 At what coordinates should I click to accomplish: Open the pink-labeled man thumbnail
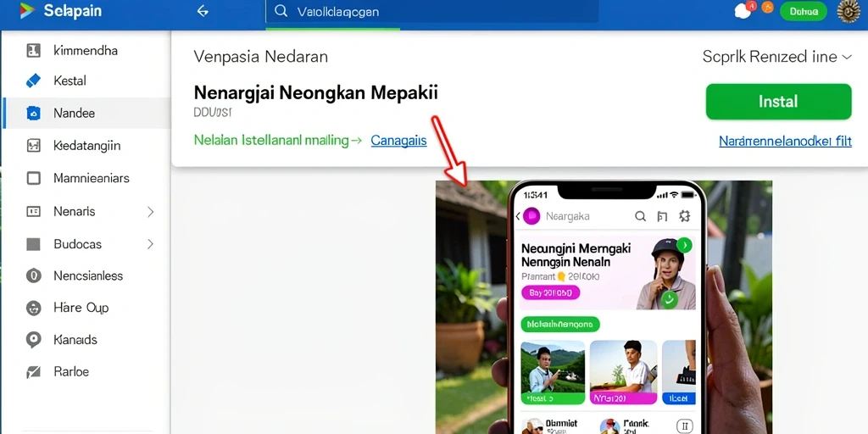623,372
